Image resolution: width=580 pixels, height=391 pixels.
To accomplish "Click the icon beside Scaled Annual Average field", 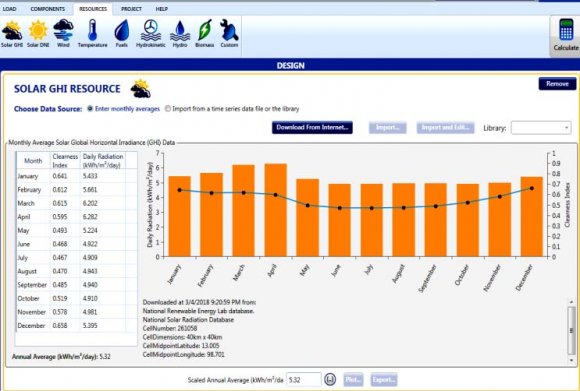I will click(330, 380).
